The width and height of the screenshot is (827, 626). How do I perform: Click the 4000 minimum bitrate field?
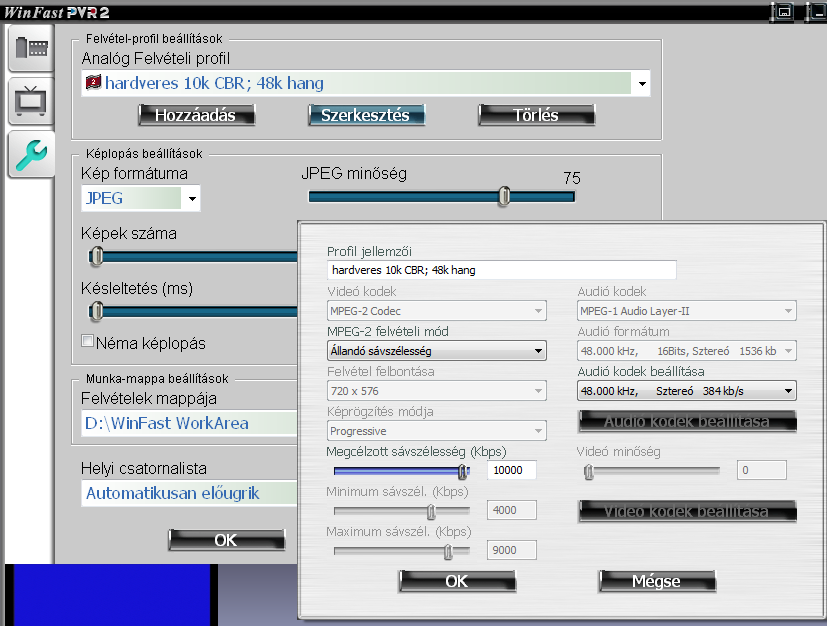pyautogui.click(x=511, y=510)
